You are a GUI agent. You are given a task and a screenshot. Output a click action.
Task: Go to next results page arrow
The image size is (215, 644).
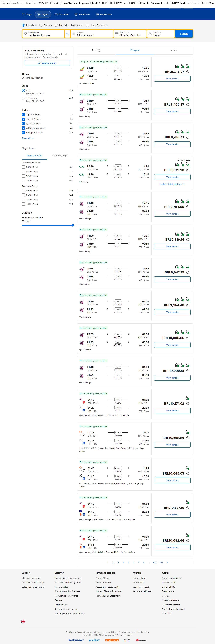[x=167, y=562]
